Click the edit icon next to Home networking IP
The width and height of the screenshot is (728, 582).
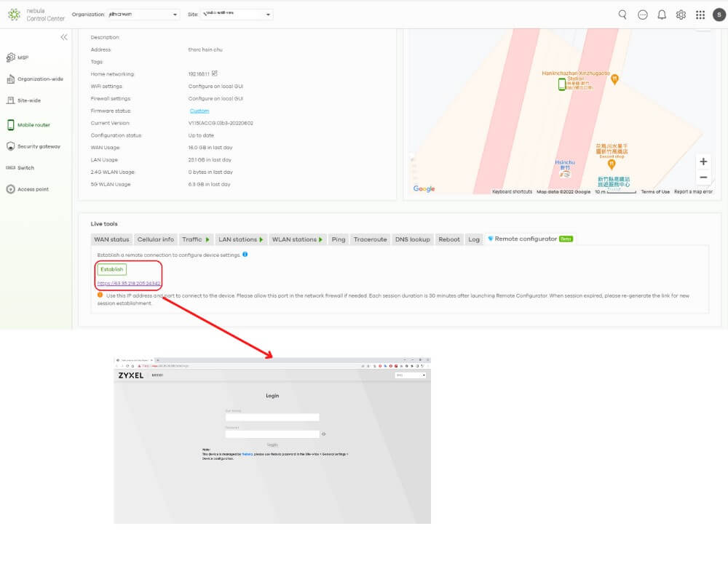(x=215, y=73)
